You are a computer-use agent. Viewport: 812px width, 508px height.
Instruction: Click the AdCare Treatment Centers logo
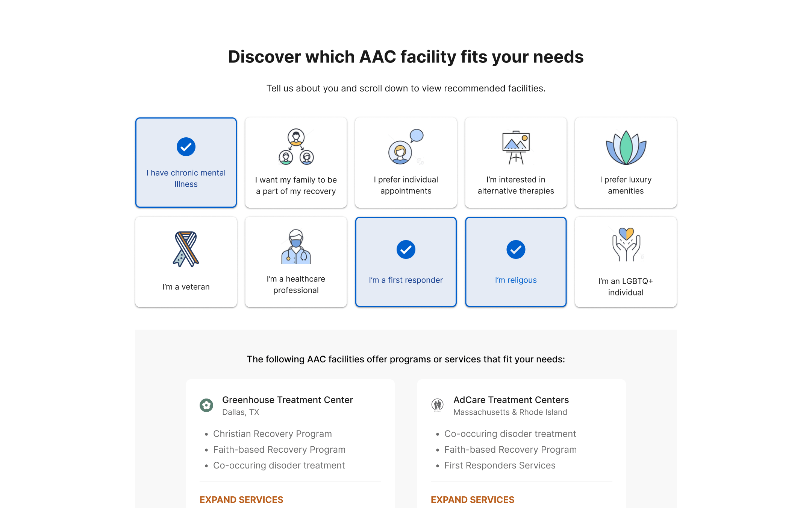tap(438, 405)
